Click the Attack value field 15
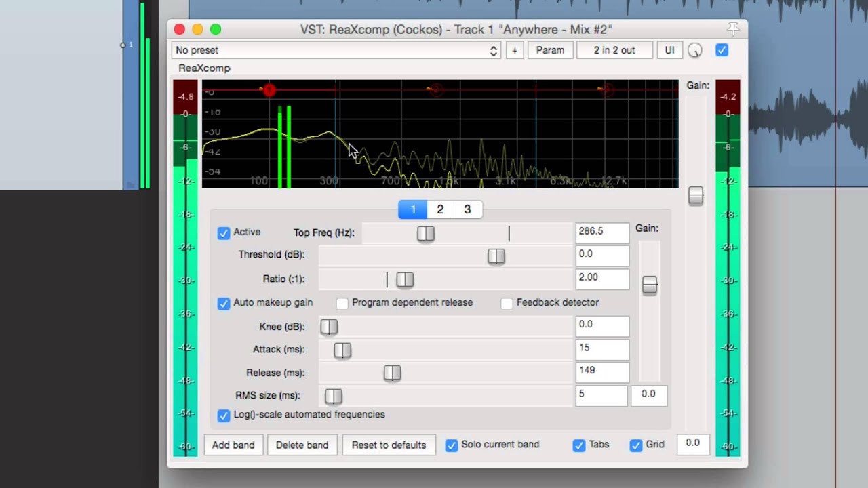868x488 pixels. 602,348
